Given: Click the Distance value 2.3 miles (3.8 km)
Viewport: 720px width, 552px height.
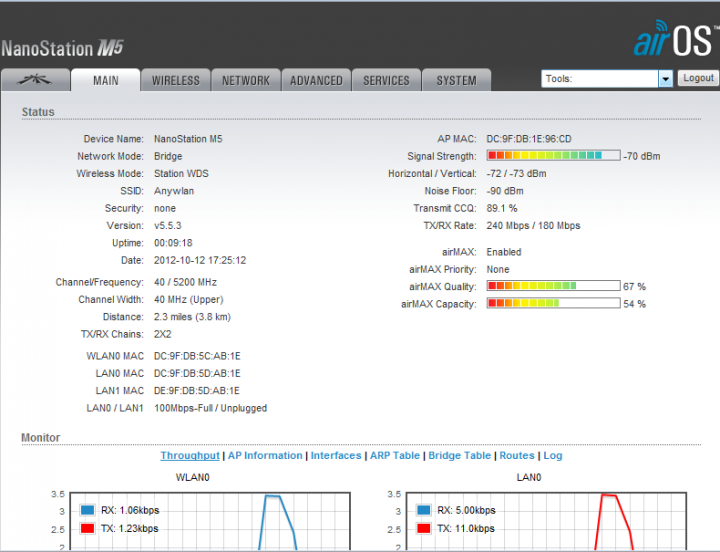Looking at the screenshot, I should (192, 317).
